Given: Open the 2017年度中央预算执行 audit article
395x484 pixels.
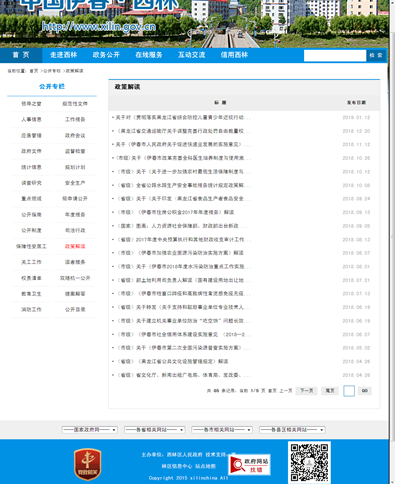Looking at the screenshot, I should (x=183, y=239).
